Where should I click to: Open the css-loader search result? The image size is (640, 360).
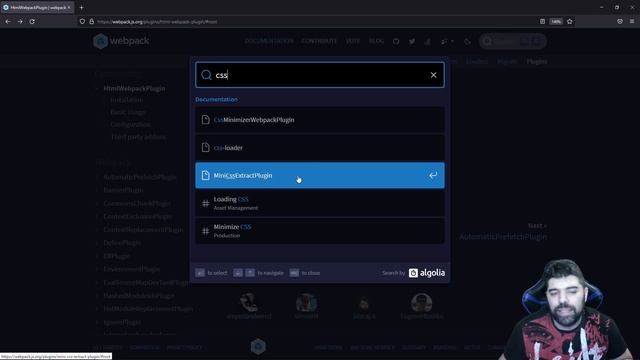click(x=320, y=147)
